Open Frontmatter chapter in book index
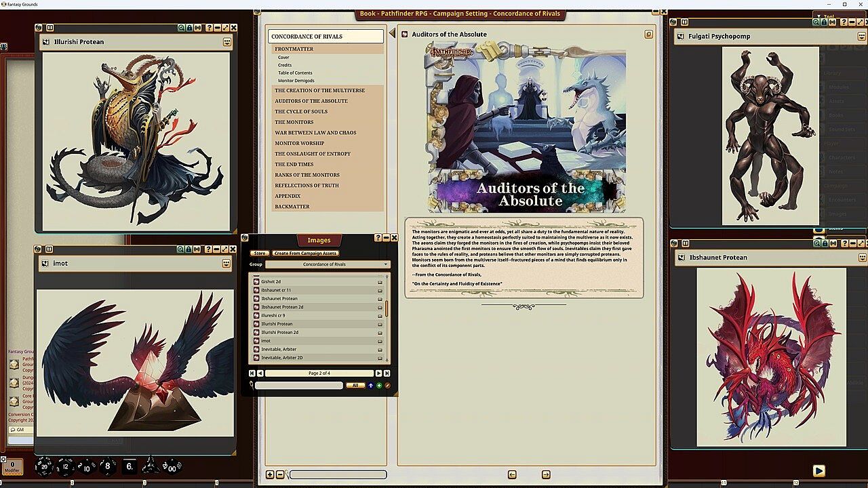Image resolution: width=868 pixels, height=488 pixels. [328, 49]
